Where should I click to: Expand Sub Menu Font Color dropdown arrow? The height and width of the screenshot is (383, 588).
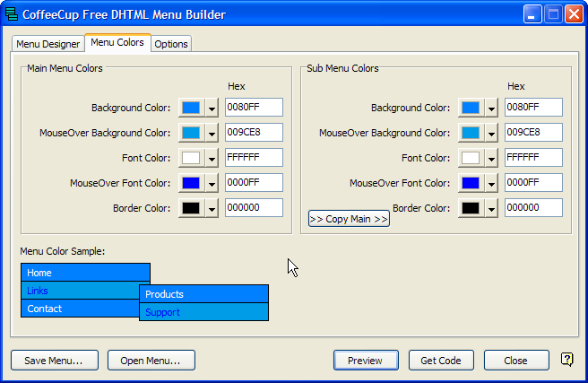click(491, 158)
